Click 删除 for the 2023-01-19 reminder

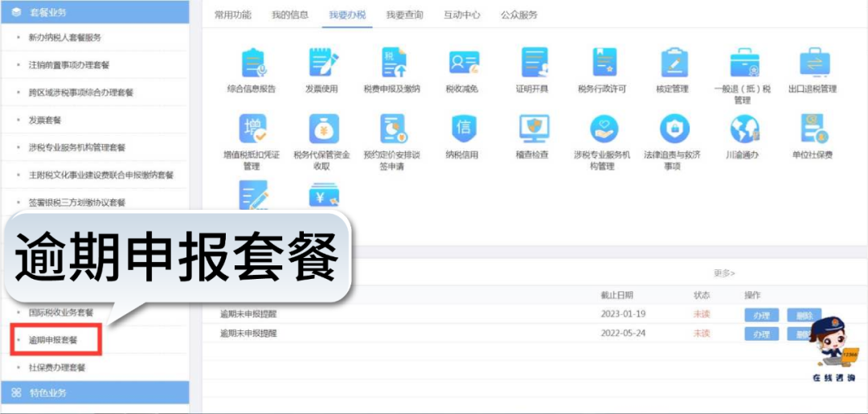coord(805,315)
